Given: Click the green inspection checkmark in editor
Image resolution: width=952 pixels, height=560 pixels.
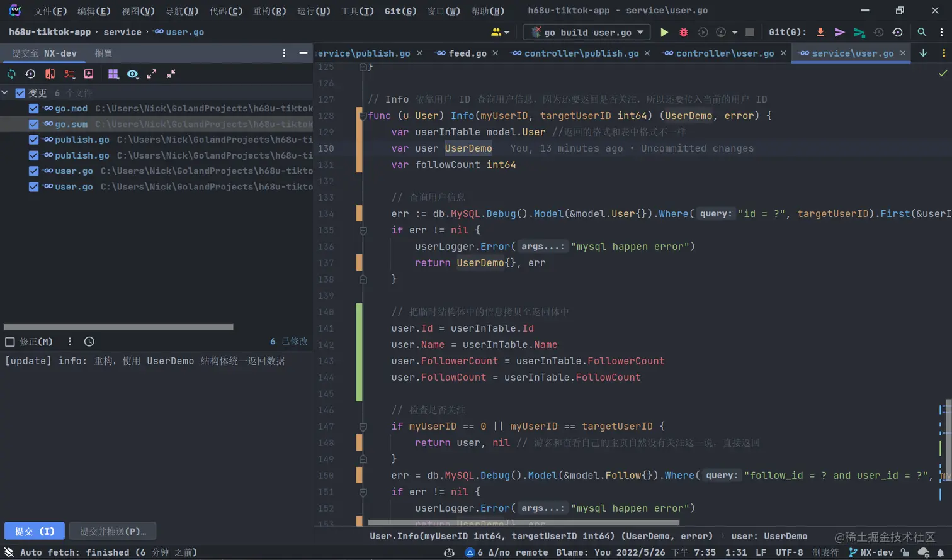Looking at the screenshot, I should pyautogui.click(x=943, y=74).
